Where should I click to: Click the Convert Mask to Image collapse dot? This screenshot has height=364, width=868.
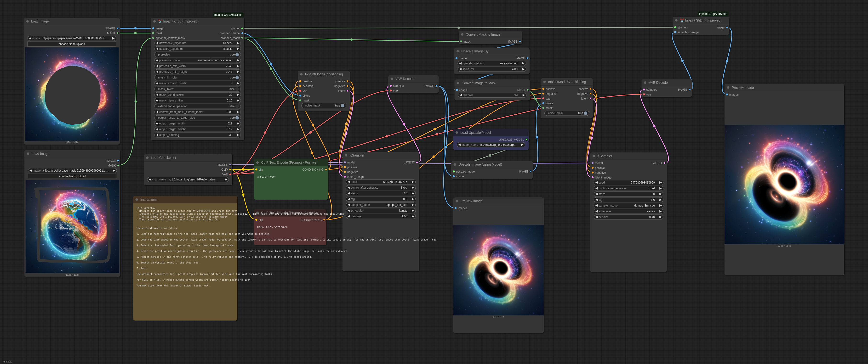click(462, 34)
